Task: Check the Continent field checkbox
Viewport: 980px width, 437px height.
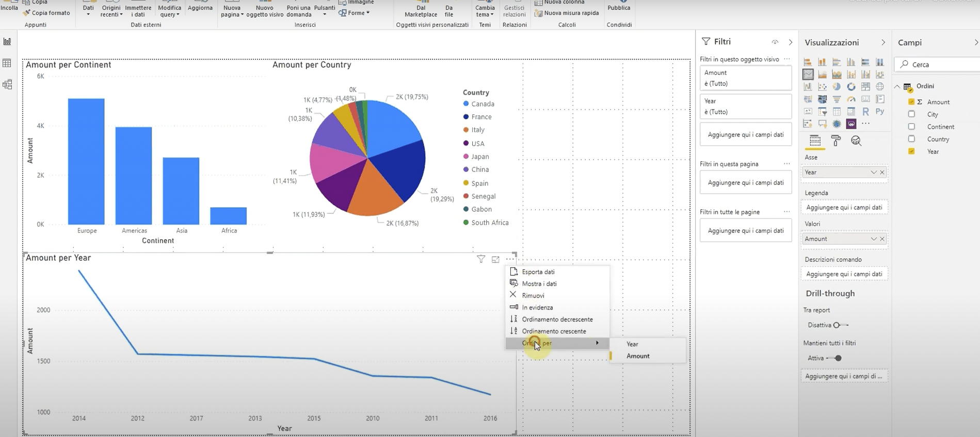Action: coord(911,127)
